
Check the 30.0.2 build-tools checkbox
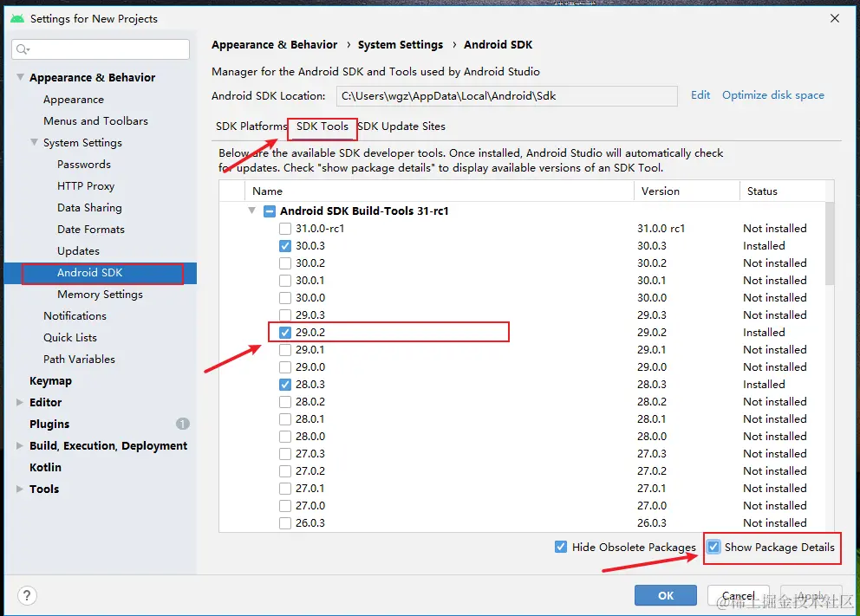pos(285,263)
